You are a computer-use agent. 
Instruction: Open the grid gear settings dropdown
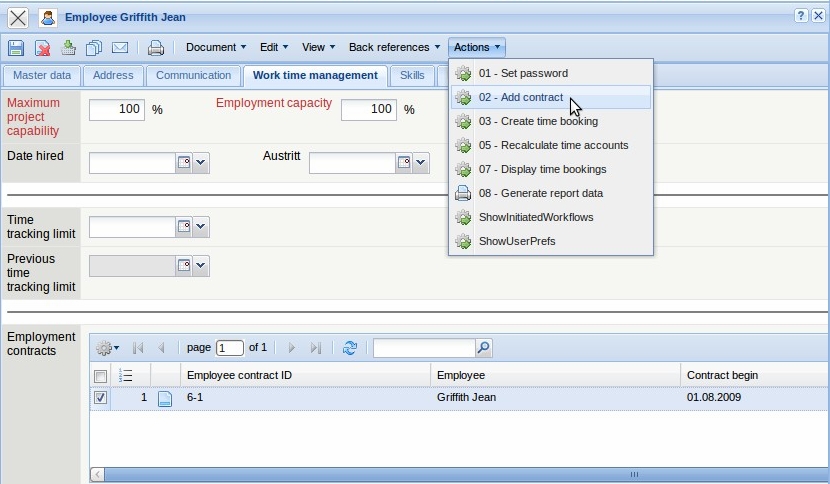106,348
